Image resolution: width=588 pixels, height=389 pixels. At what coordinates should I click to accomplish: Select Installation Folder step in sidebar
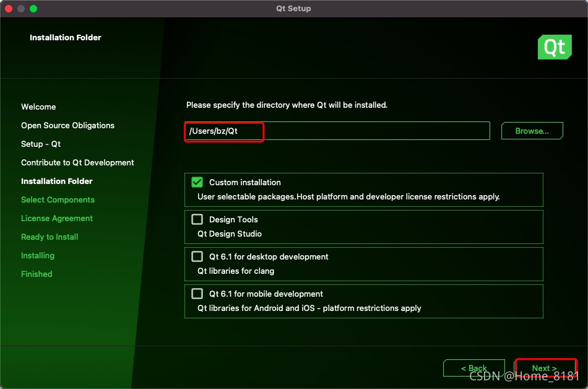(x=56, y=181)
